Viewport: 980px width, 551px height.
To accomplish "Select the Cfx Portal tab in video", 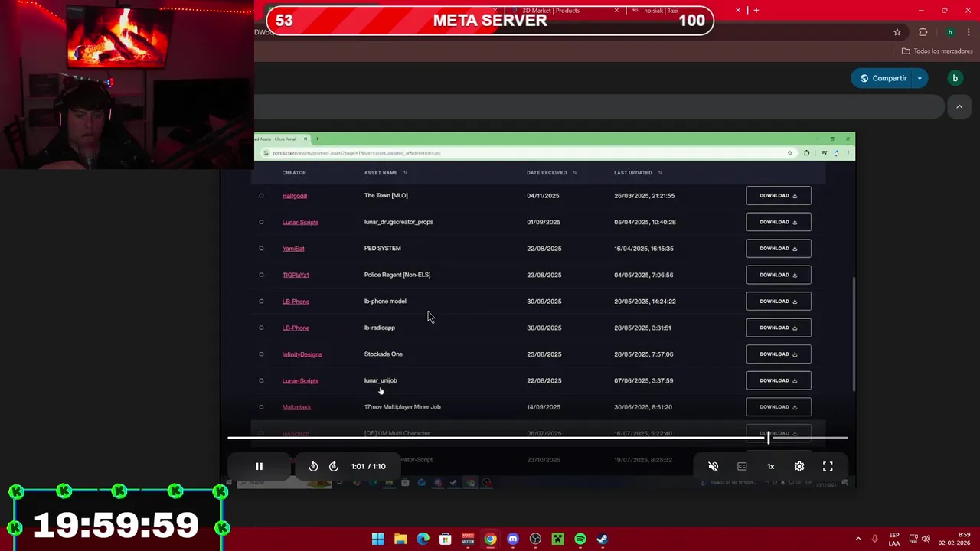I will click(279, 139).
